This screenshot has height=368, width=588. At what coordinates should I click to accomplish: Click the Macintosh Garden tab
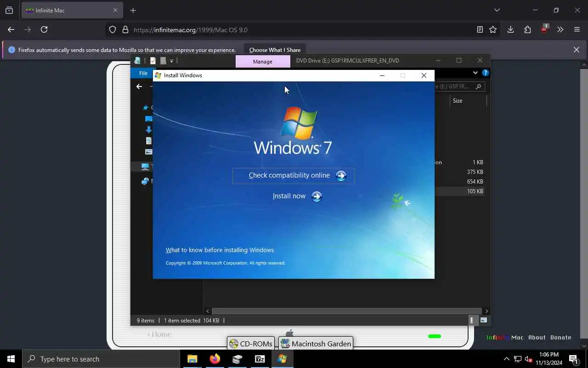click(316, 344)
